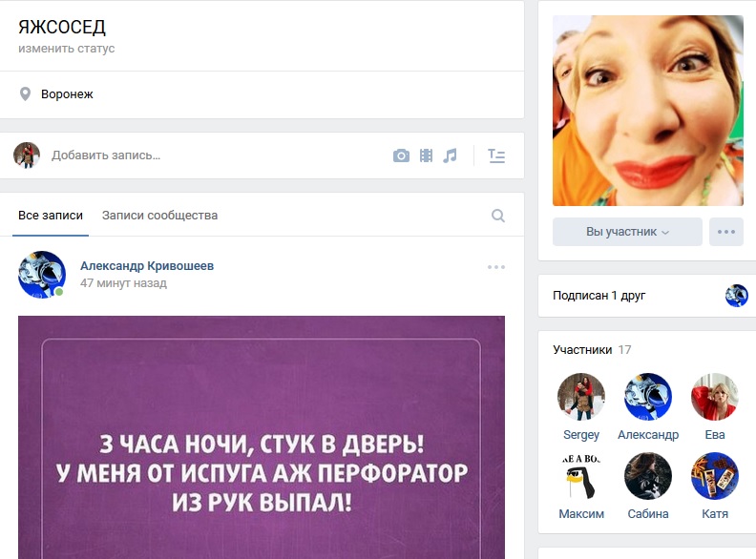Click the name 'Сабина' in members
The image size is (756, 559).
click(x=648, y=514)
